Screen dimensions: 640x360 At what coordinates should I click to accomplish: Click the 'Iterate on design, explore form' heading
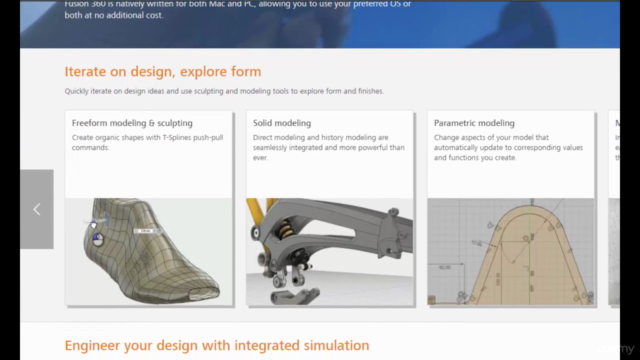click(x=163, y=71)
